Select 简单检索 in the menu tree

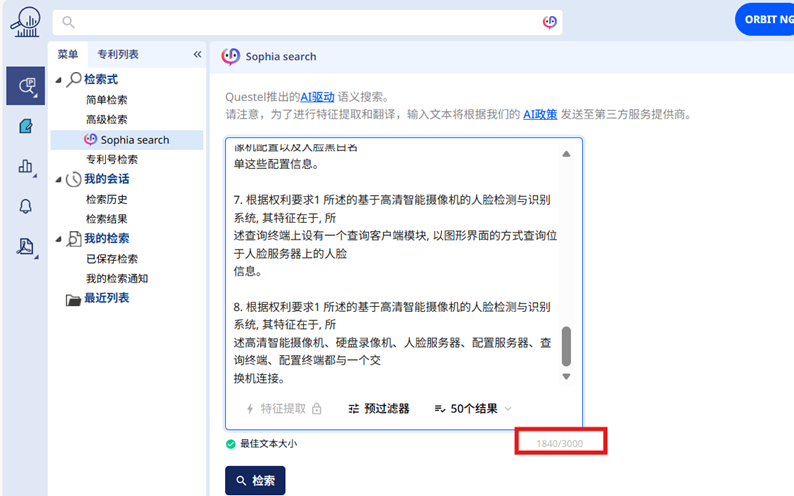[x=106, y=100]
